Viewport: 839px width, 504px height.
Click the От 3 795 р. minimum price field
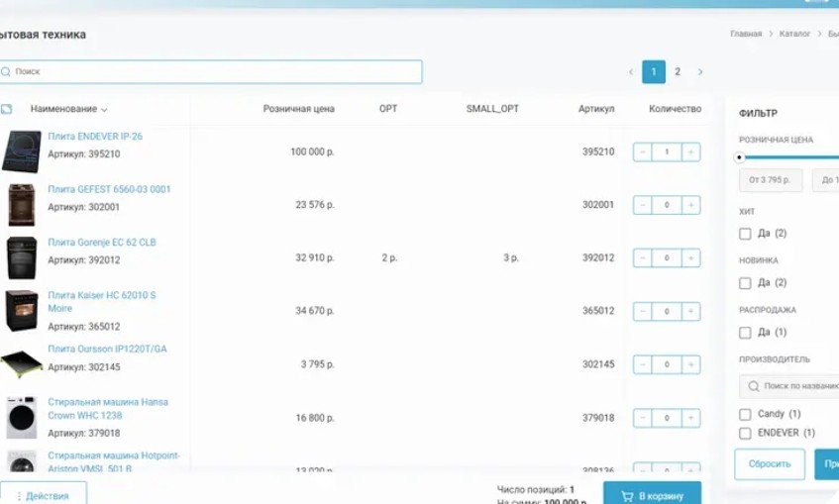(771, 180)
